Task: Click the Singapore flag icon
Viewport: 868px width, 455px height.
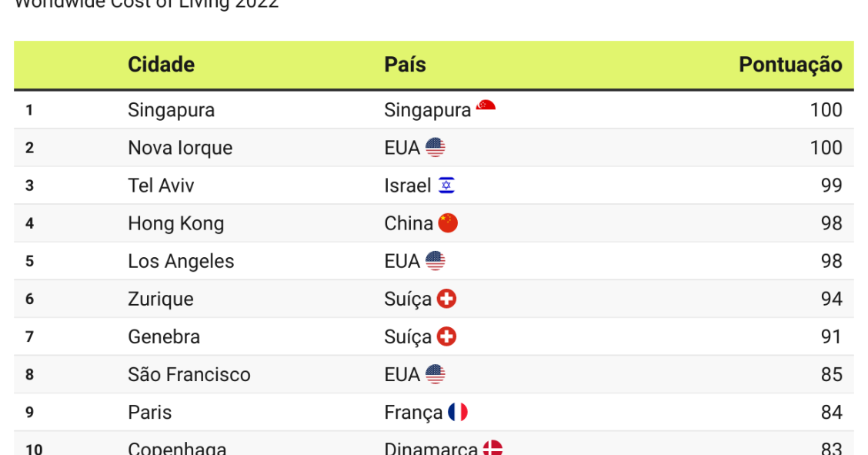Action: (486, 106)
